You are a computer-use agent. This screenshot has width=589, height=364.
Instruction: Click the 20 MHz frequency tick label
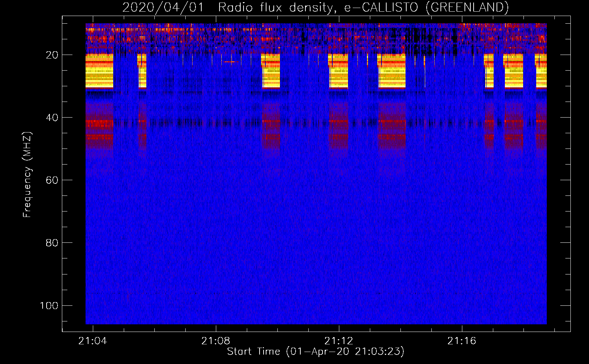click(x=52, y=55)
